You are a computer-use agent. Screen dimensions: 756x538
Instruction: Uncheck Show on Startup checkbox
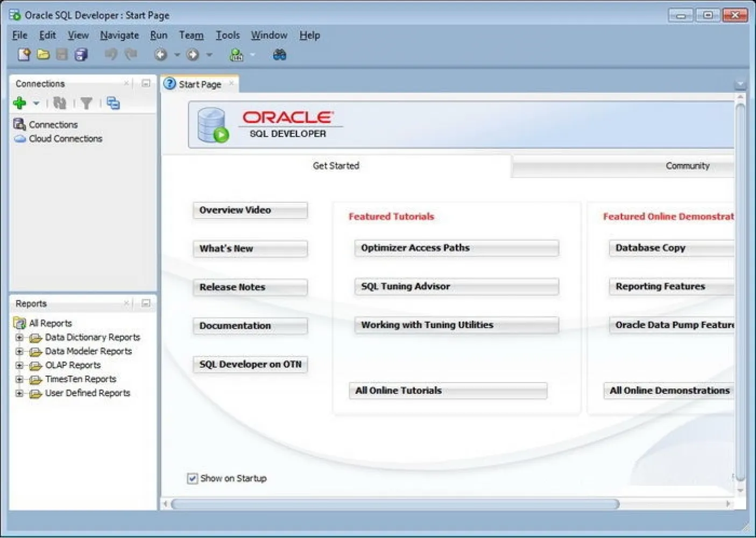coord(192,478)
